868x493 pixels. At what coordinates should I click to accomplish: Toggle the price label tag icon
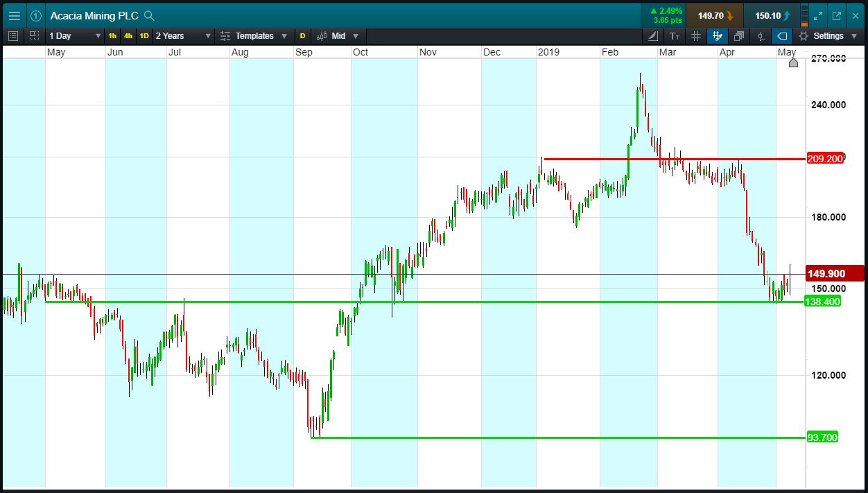pyautogui.click(x=782, y=36)
